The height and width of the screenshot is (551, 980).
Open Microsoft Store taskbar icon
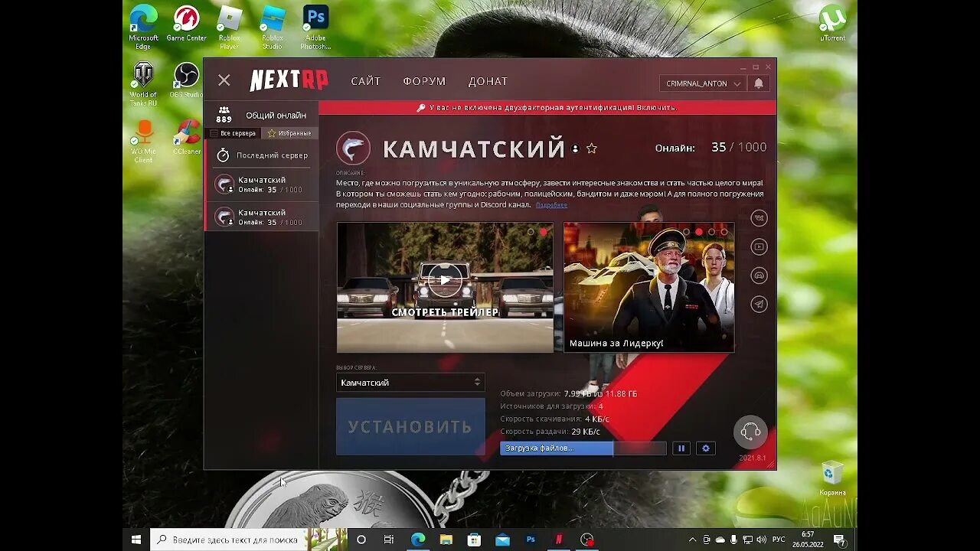tap(474, 540)
